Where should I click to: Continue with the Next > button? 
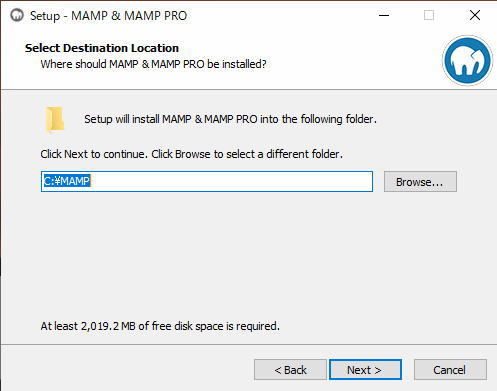coord(365,370)
